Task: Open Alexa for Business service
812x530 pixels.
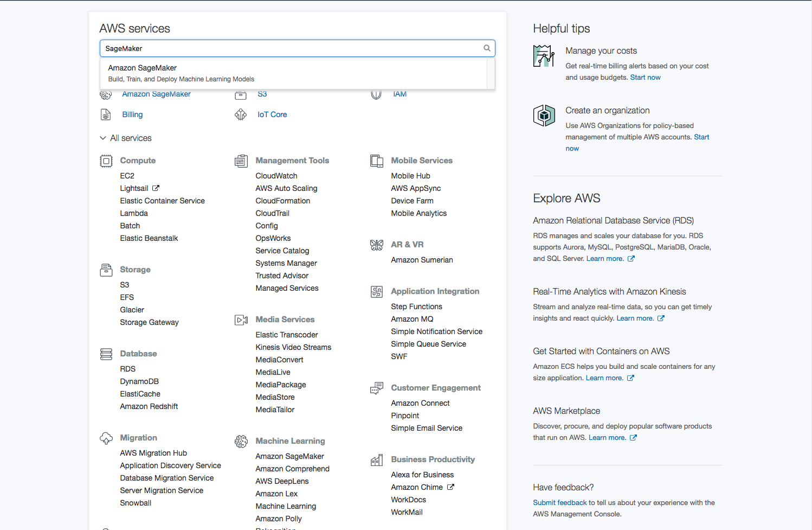Action: [x=422, y=475]
